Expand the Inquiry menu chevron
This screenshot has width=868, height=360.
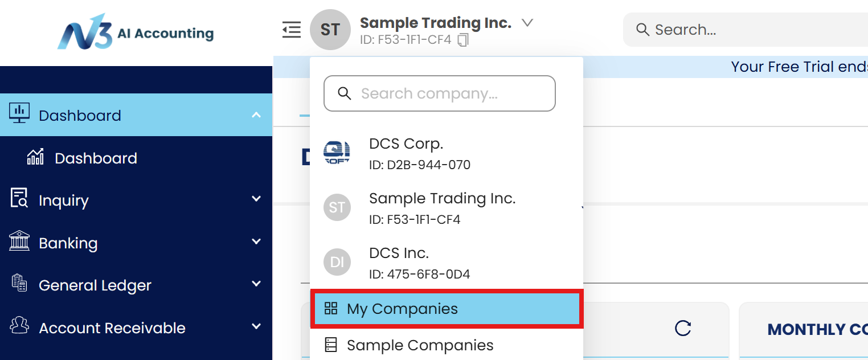(x=256, y=199)
